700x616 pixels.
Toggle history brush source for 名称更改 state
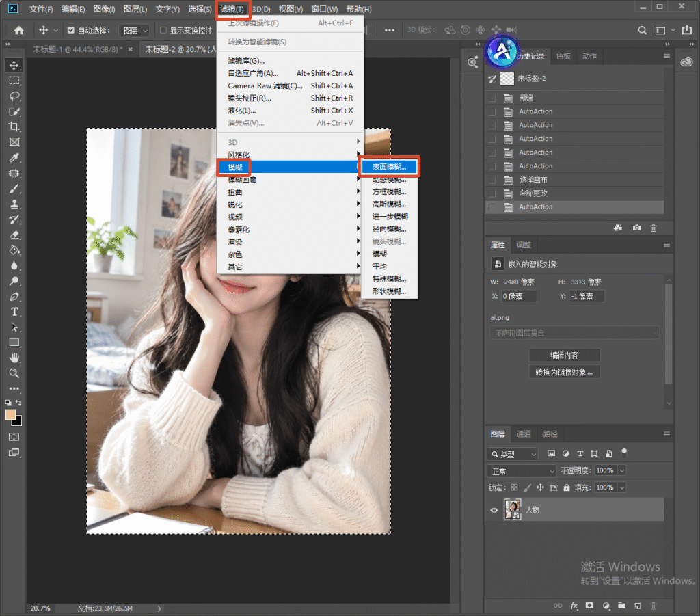point(492,193)
